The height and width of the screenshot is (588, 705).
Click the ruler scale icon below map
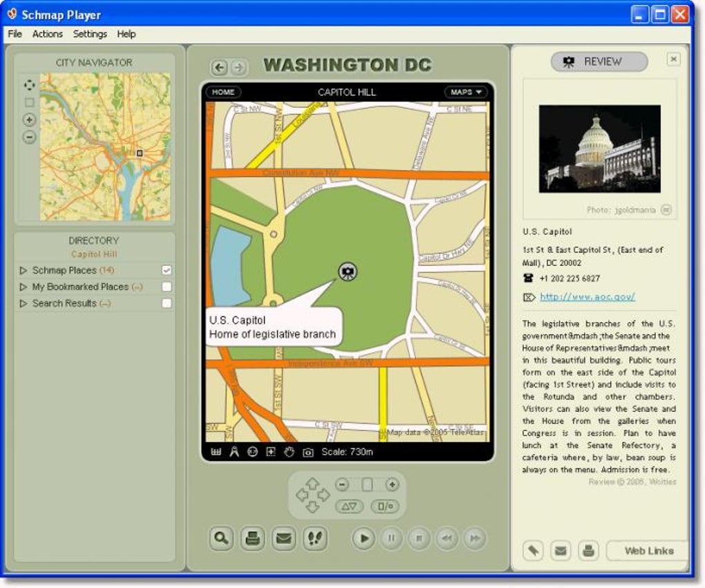pyautogui.click(x=216, y=452)
